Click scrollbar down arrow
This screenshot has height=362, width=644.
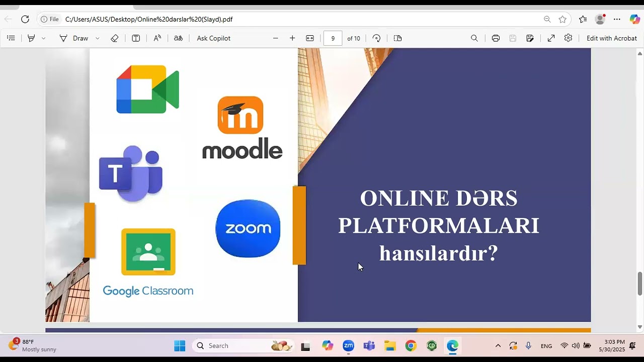pyautogui.click(x=640, y=327)
